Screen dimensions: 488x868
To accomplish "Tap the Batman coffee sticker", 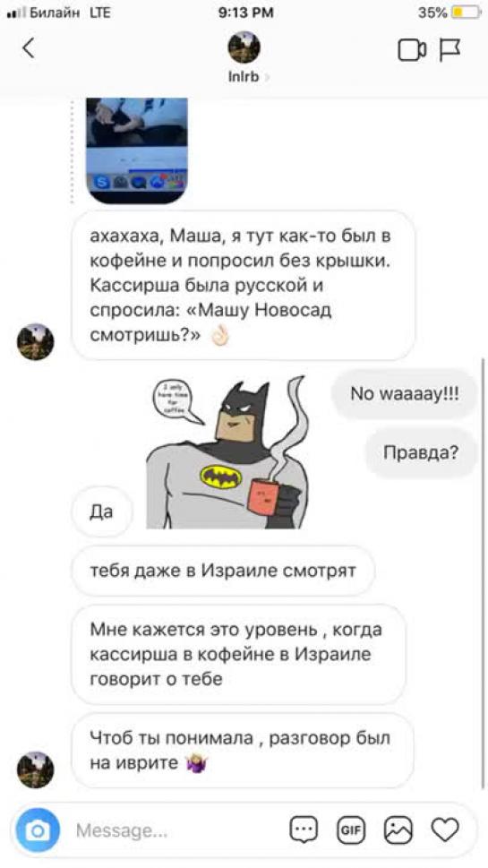I will 227,452.
